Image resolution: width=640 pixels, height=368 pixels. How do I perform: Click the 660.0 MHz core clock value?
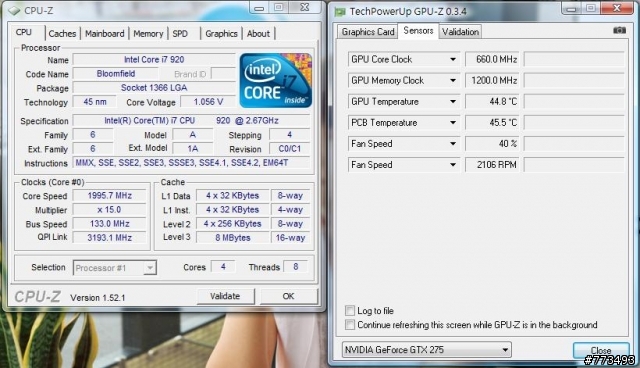click(x=492, y=60)
